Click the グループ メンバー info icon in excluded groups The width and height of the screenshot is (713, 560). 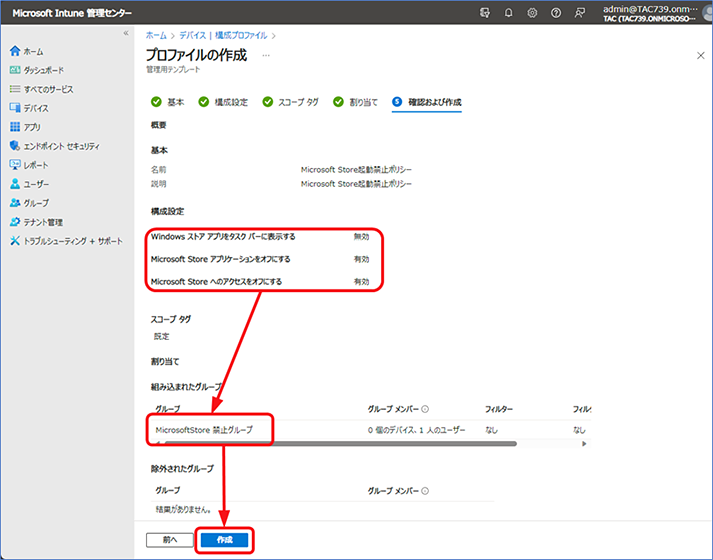pyautogui.click(x=425, y=491)
